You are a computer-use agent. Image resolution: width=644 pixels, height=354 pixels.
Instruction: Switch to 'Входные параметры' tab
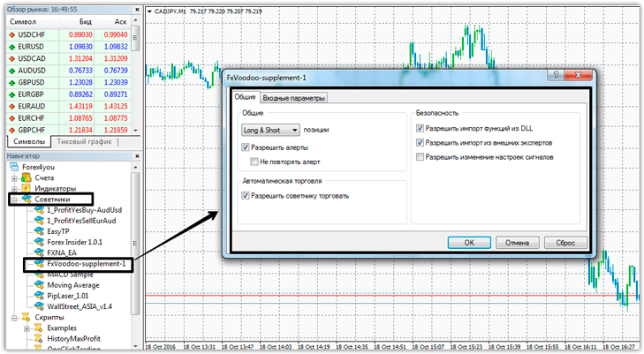coord(294,98)
